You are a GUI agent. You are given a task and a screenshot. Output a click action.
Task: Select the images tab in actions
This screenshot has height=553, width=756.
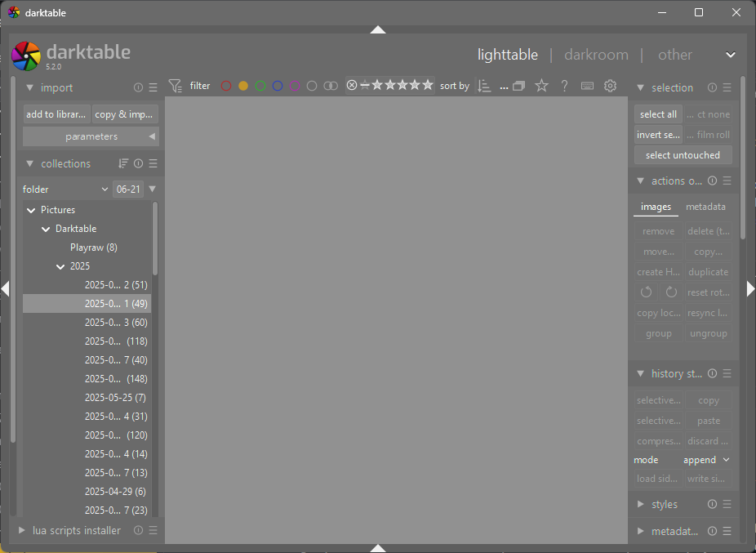[x=656, y=207]
